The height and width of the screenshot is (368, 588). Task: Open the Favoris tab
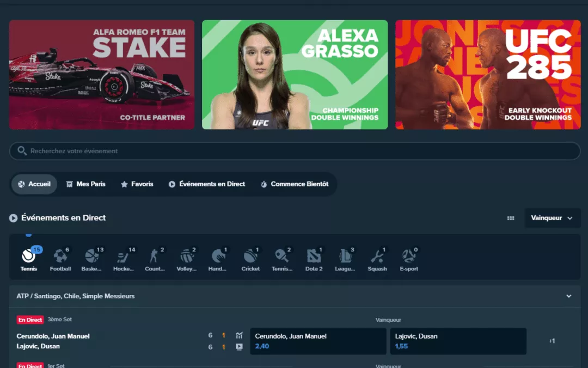click(137, 184)
